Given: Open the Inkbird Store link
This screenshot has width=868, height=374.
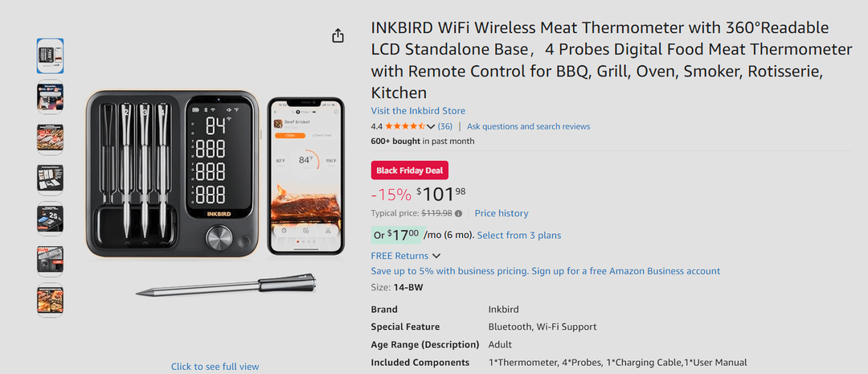Looking at the screenshot, I should (x=418, y=111).
